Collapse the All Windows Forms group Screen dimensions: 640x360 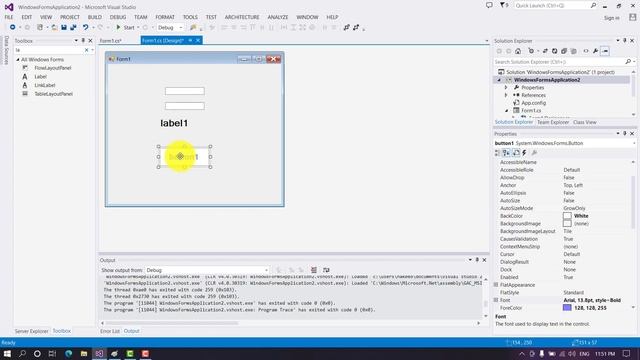tap(18, 60)
